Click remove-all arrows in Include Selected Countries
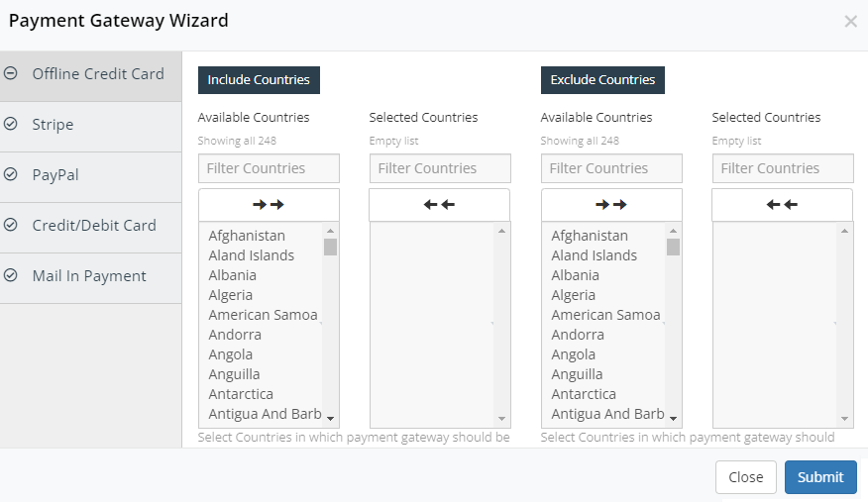 pyautogui.click(x=439, y=205)
